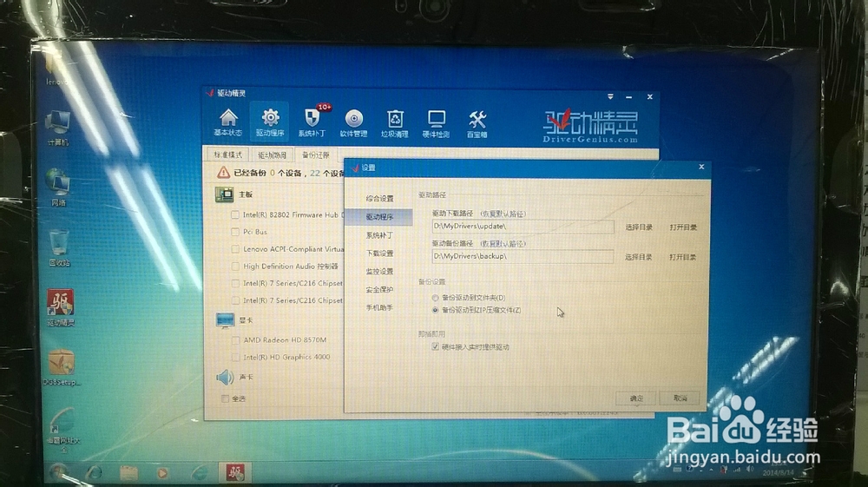Open the 软件管理 disc icon
The width and height of the screenshot is (868, 487).
click(354, 123)
